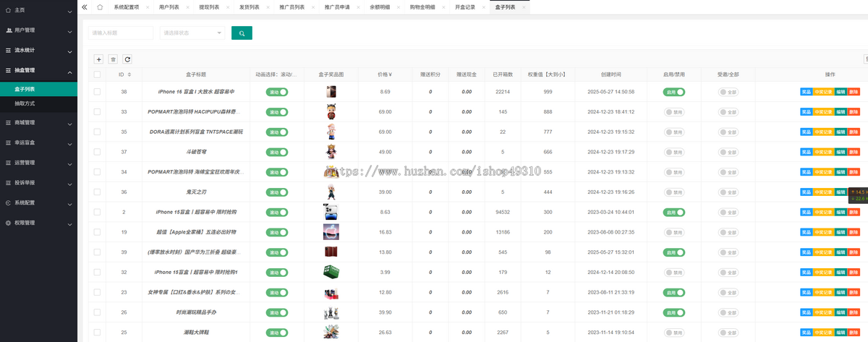Collapse sidebar with the double-chevron icon
This screenshot has width=868, height=342.
pos(85,7)
